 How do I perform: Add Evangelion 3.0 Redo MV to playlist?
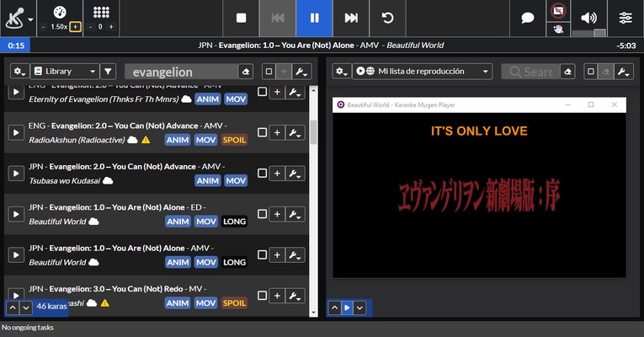click(x=277, y=296)
